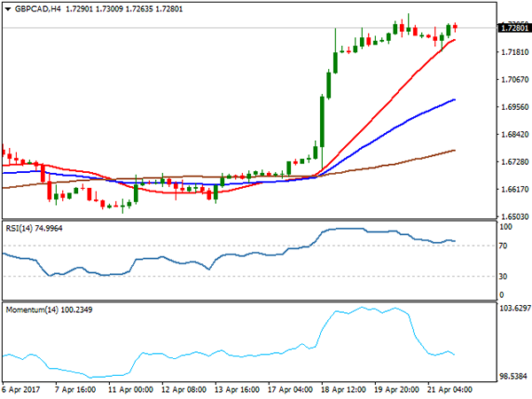Click the 13 Apr 16:00 time label
Image resolution: width=532 pixels, height=399 pixels.
[237, 389]
